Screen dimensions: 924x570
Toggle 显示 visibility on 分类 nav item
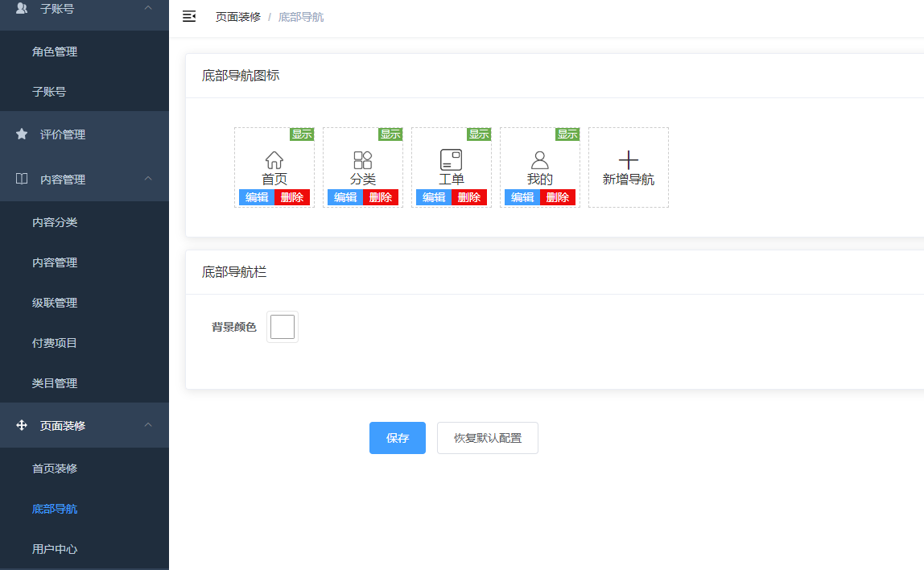pos(390,134)
